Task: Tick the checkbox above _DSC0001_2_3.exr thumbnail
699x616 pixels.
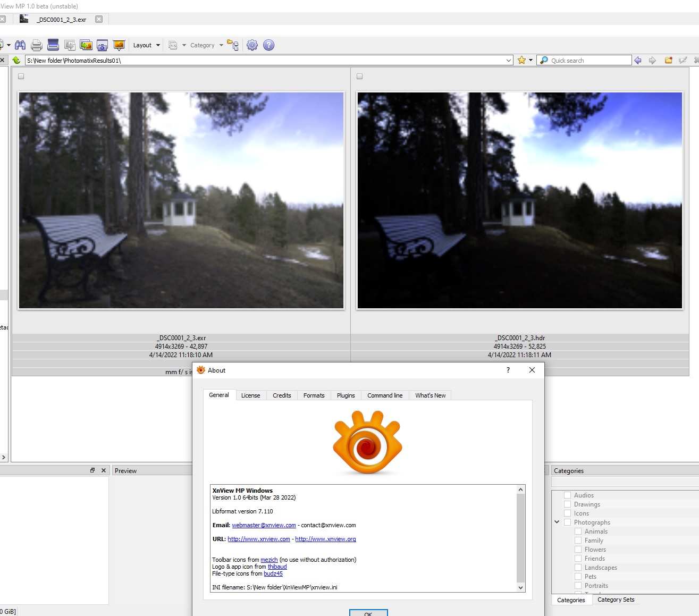Action: [21, 77]
